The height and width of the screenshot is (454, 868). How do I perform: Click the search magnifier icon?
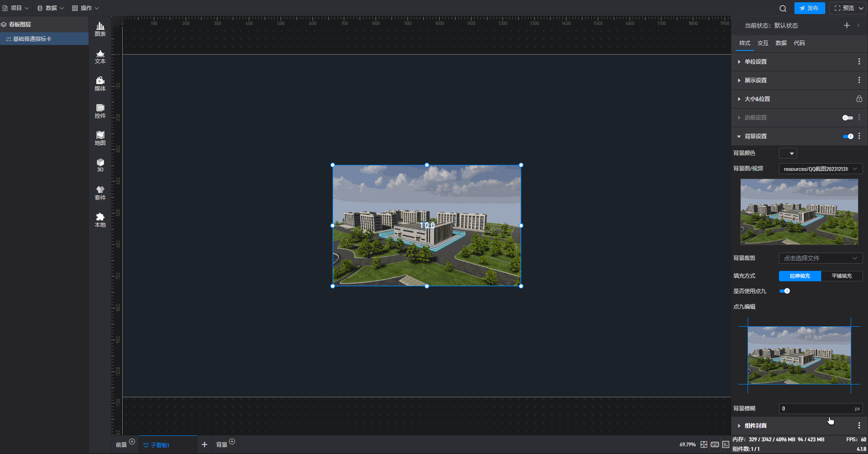click(x=783, y=8)
